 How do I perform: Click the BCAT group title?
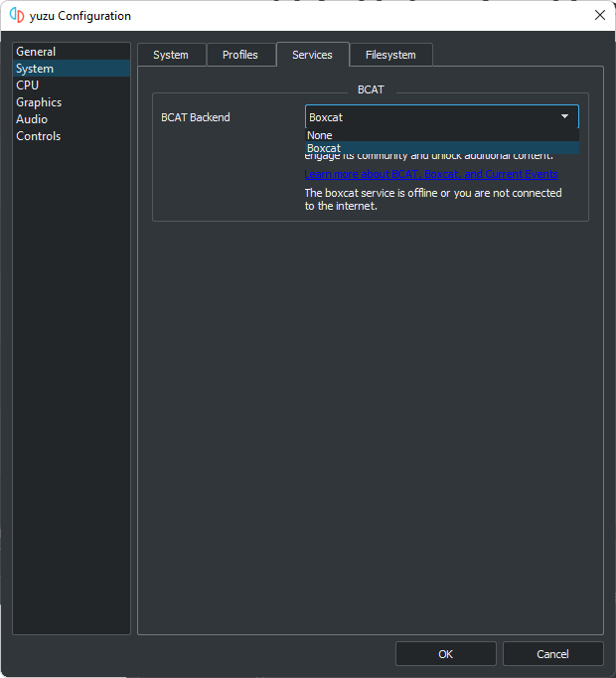tap(371, 89)
